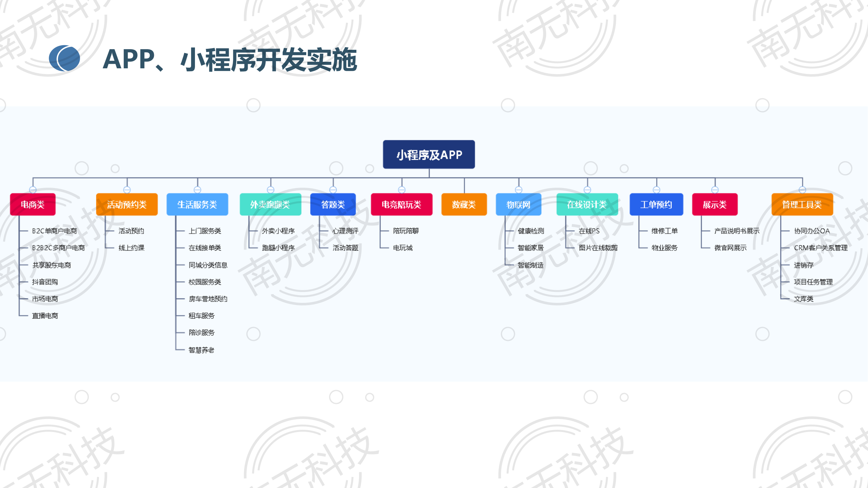The width and height of the screenshot is (868, 488).
Task: Select the red 展示类 node
Action: coord(715,204)
